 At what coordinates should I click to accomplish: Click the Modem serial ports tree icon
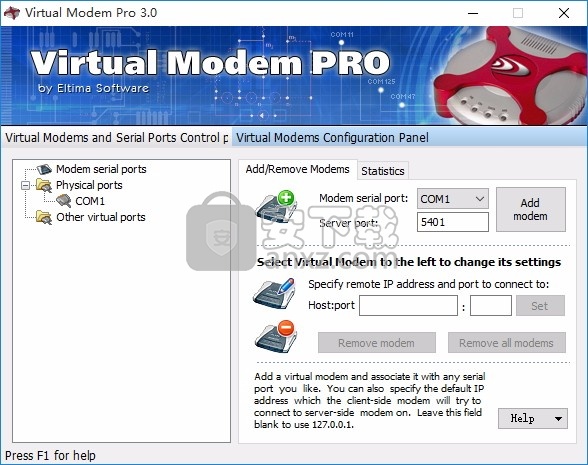[x=44, y=169]
